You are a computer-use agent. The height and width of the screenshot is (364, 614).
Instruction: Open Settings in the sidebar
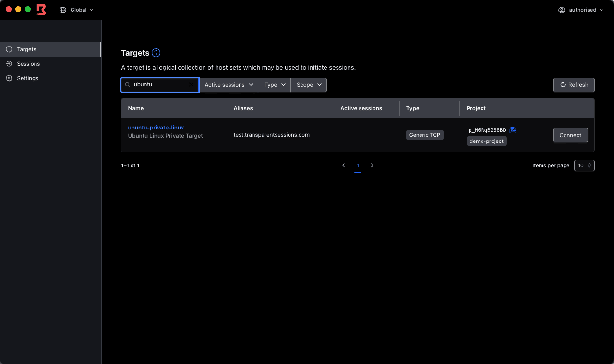[x=27, y=78]
